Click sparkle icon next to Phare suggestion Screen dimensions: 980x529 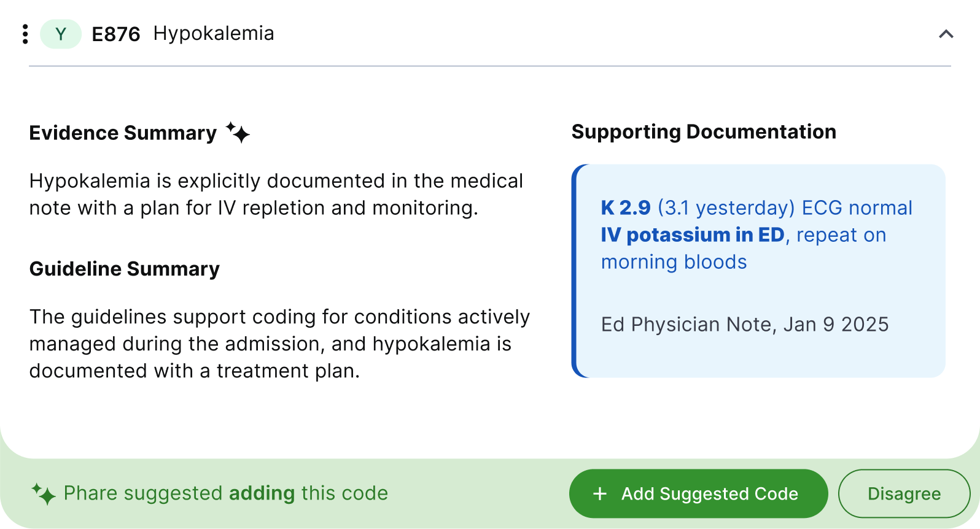pos(44,493)
